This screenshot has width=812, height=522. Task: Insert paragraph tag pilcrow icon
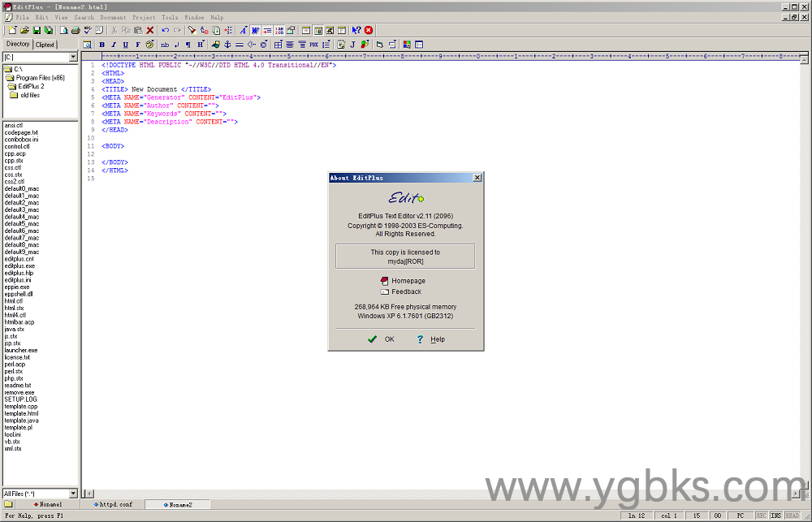pos(188,45)
